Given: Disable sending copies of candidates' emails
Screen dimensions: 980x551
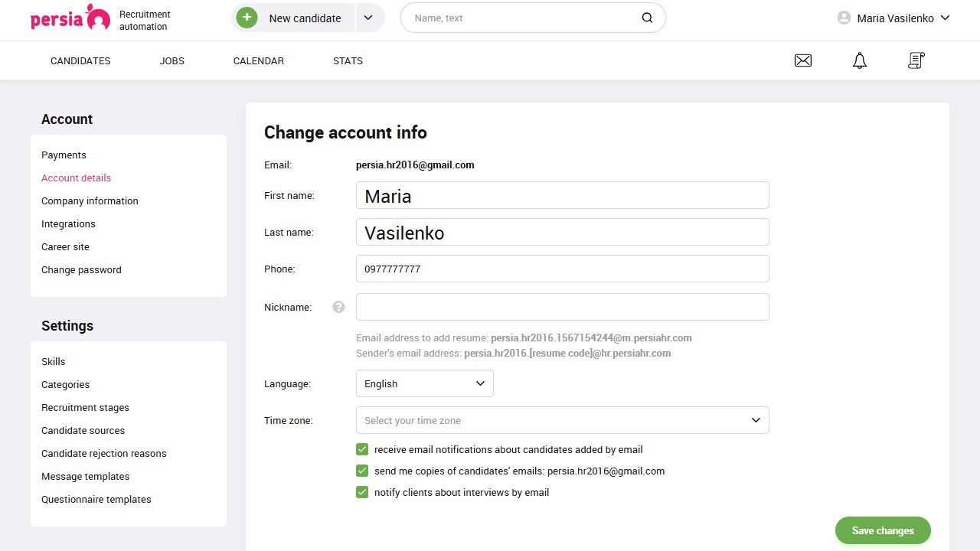Looking at the screenshot, I should (x=361, y=471).
